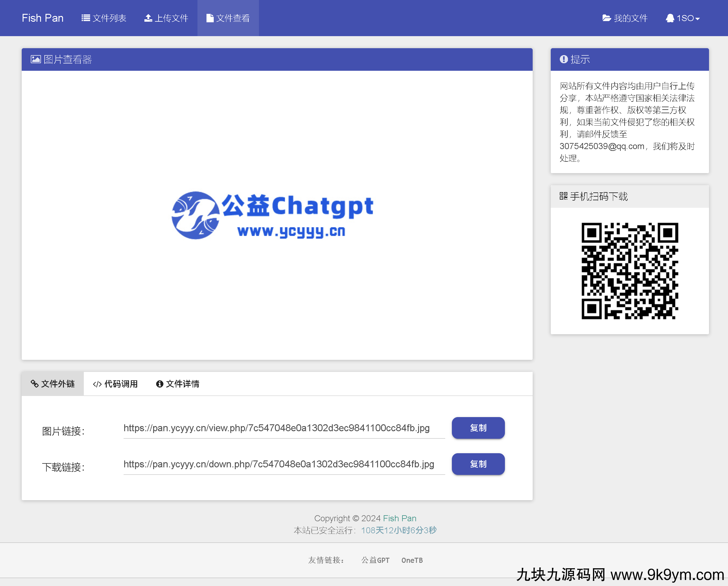Screen dimensions: 728x586
Task: Click the list icon beside 文件列表
Action: 86,18
